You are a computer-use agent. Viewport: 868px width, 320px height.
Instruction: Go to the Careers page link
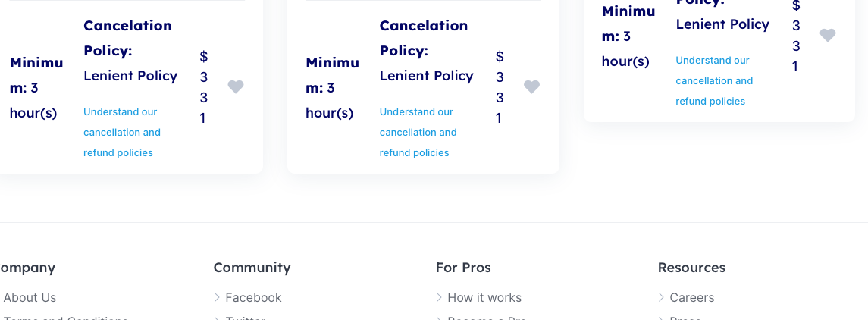point(692,298)
